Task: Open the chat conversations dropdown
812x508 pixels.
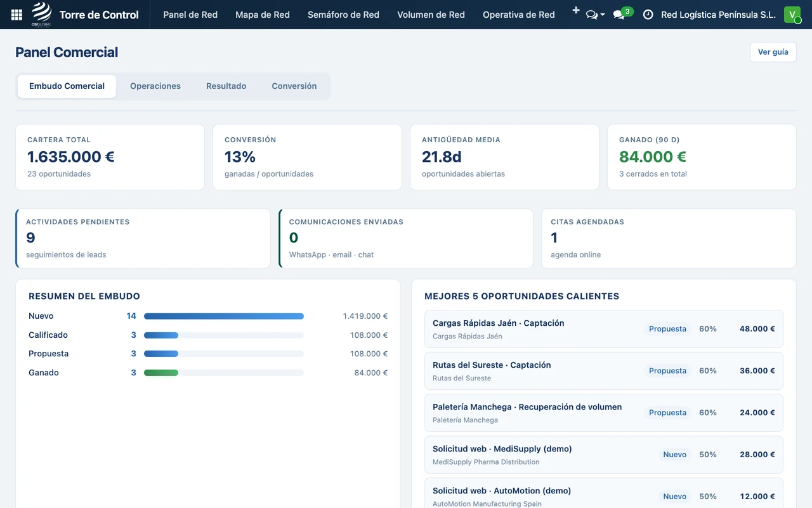Action: [x=595, y=15]
